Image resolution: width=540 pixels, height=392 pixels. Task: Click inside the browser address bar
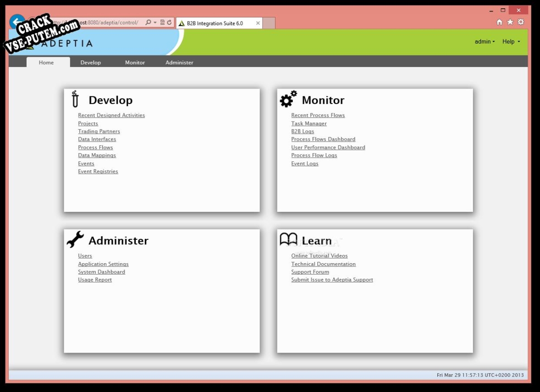[x=115, y=22]
